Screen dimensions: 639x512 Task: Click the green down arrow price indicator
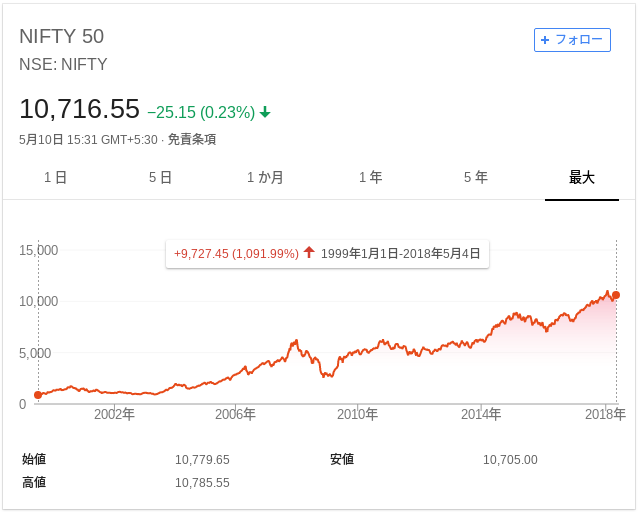[x=265, y=112]
